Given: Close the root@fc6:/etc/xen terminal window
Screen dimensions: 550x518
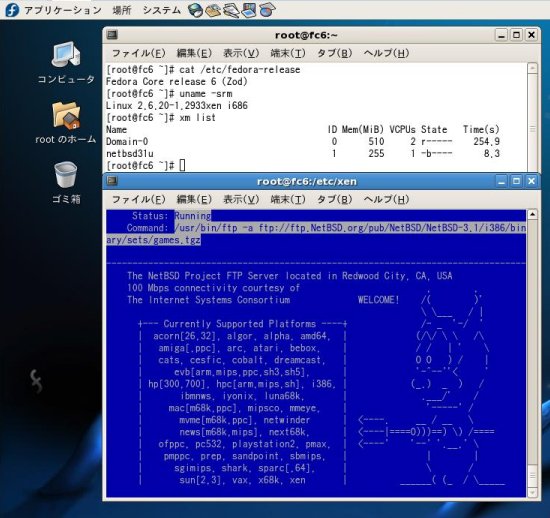Looking at the screenshot, I should click(531, 181).
